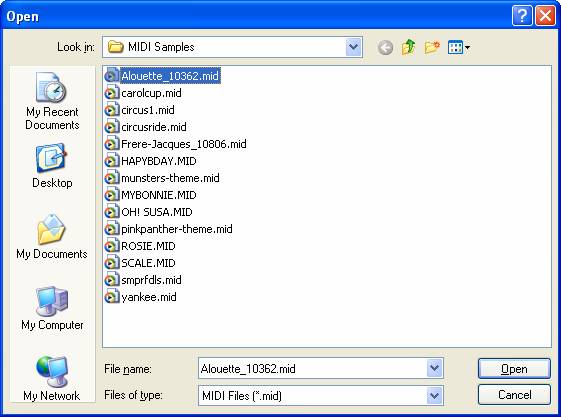The height and width of the screenshot is (417, 561).
Task: Expand the File name dropdown arrow
Action: (434, 368)
